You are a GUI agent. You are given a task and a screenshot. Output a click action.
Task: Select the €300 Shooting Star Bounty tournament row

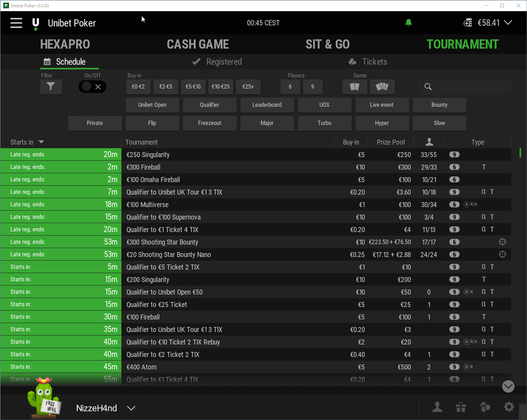pos(211,242)
